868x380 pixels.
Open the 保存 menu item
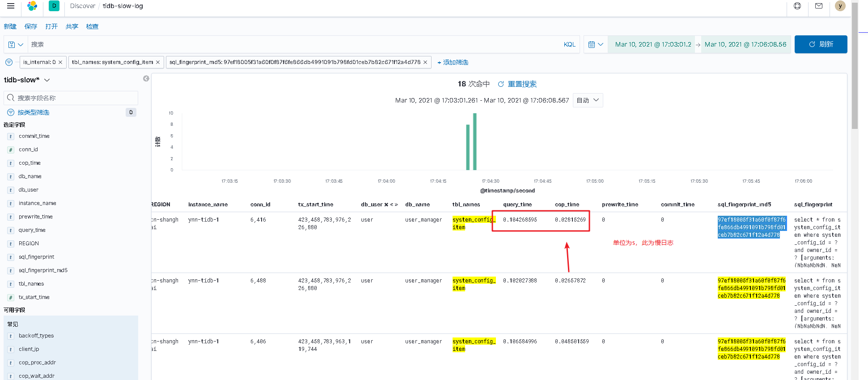(31, 26)
